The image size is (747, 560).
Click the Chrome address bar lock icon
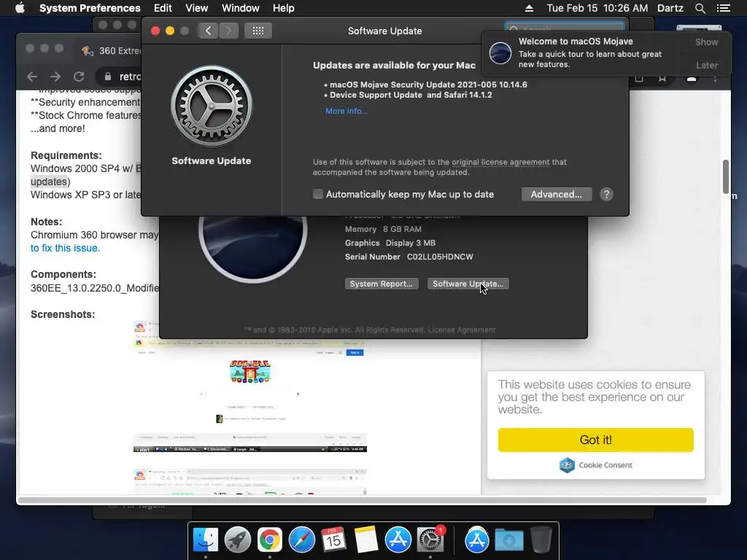tap(108, 77)
